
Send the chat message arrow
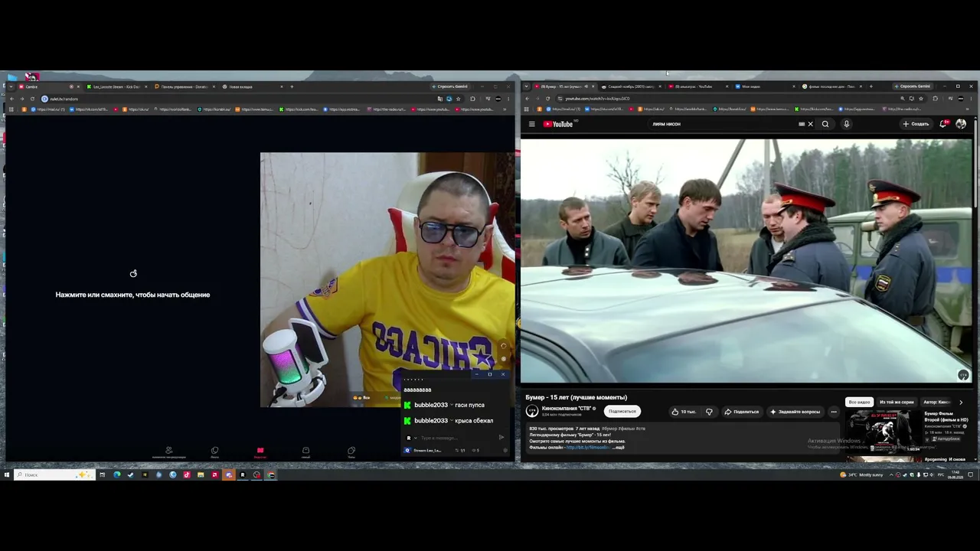click(x=501, y=438)
